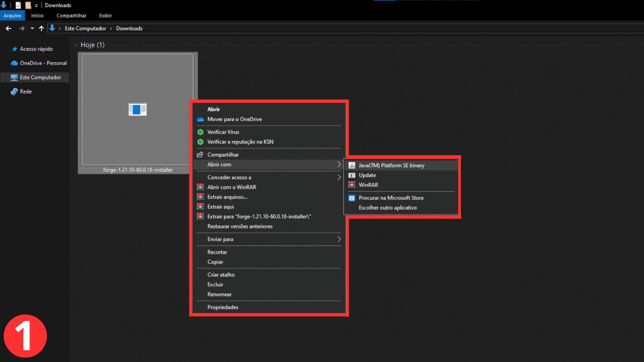
Task: Collapse the Hoje group chevron
Action: [x=76, y=45]
